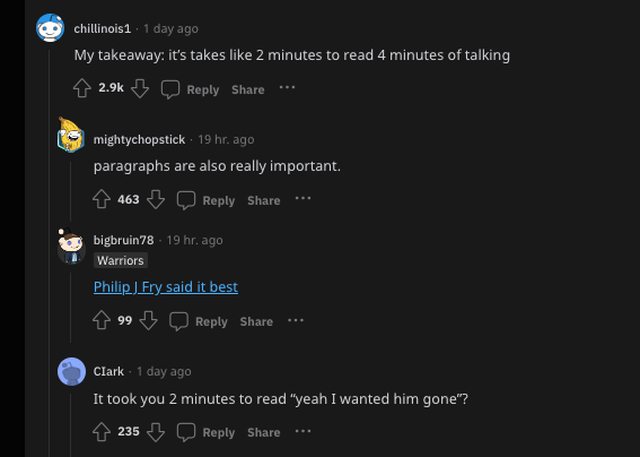Open more options on CIark's comment
This screenshot has width=640, height=457.
(303, 431)
